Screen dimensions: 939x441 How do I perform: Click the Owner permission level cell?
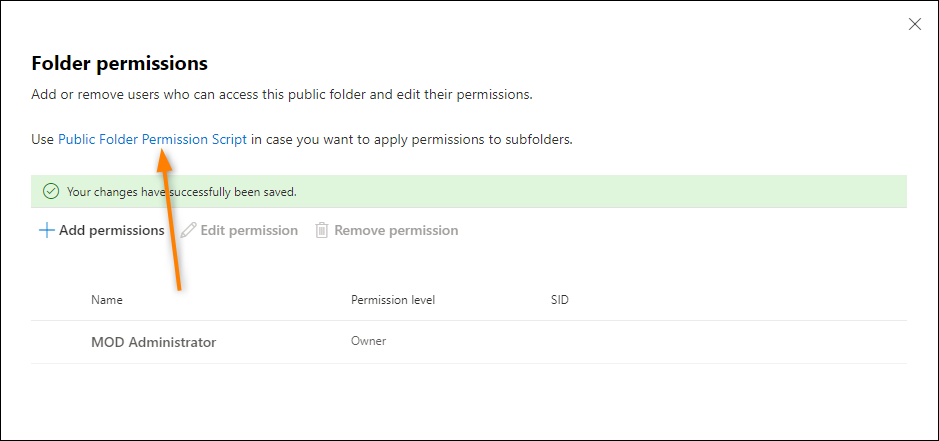[368, 341]
